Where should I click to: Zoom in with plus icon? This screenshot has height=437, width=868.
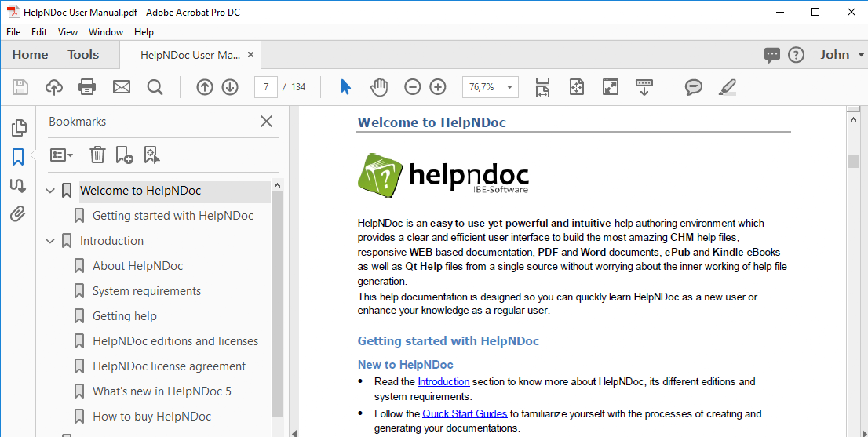[438, 87]
